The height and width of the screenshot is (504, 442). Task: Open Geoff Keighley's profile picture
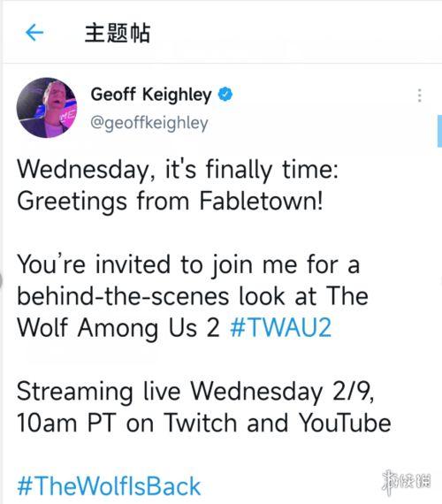[x=47, y=108]
